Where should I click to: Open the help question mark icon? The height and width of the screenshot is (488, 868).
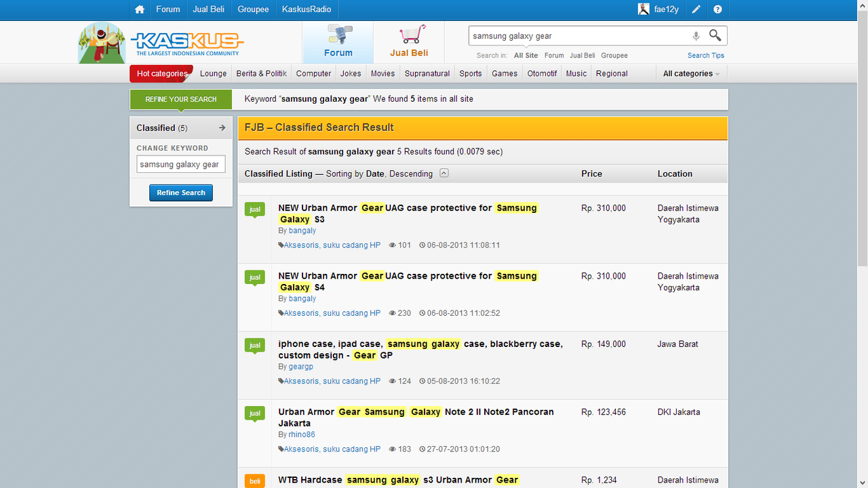coord(717,9)
